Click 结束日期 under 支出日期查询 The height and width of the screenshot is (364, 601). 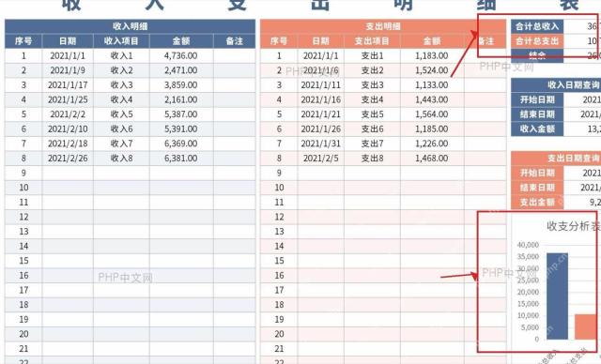(x=537, y=188)
